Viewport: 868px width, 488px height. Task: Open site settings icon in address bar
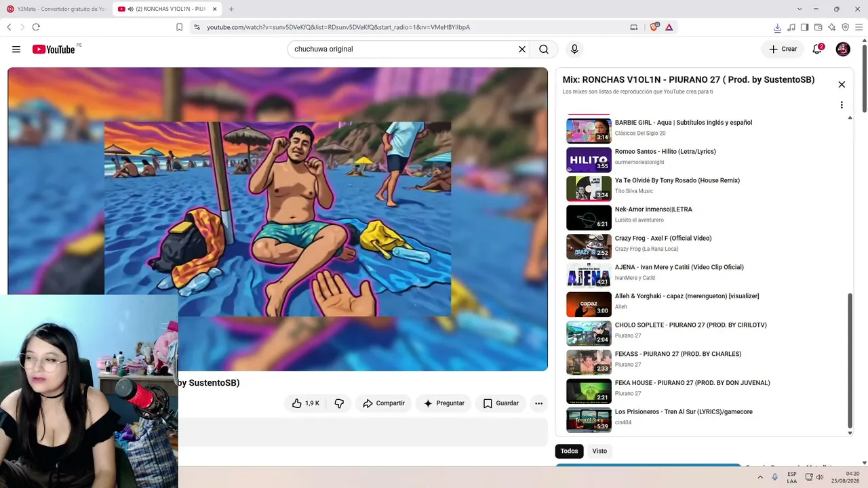point(197,27)
